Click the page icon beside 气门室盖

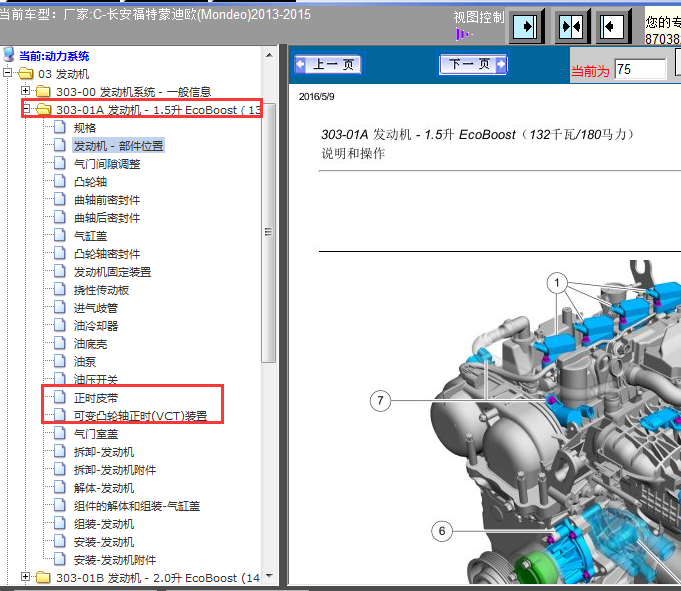coord(60,433)
